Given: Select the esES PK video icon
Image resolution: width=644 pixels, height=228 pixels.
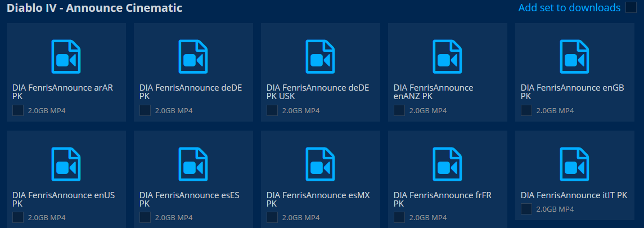Looking at the screenshot, I should tap(193, 164).
